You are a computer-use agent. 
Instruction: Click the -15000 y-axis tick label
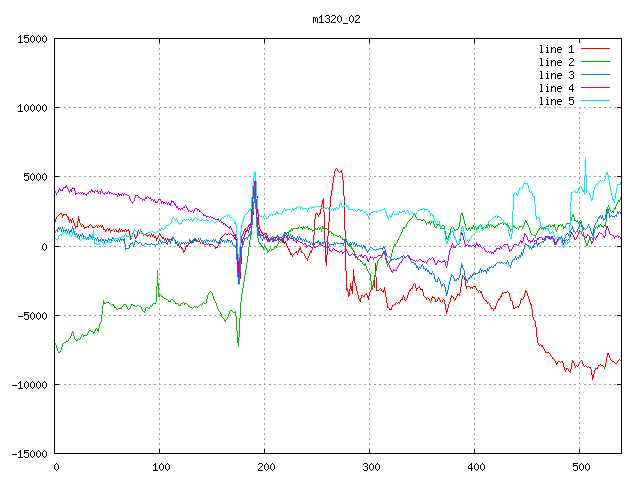click(26, 453)
